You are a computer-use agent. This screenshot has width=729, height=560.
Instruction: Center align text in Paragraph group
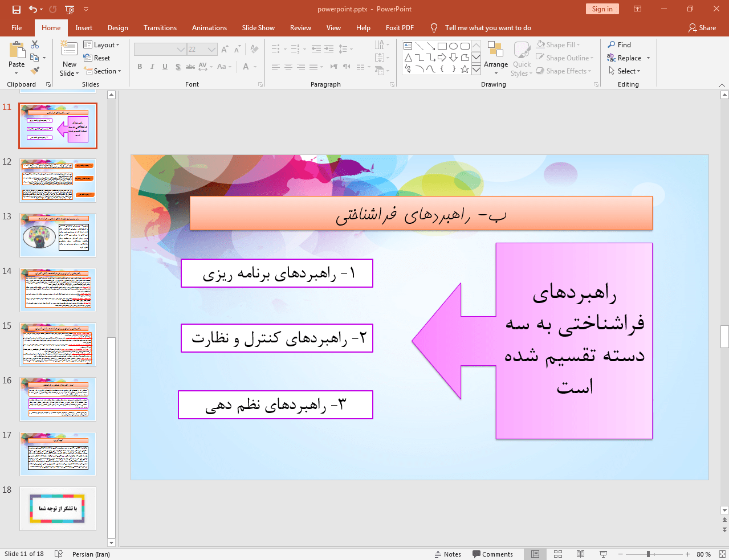click(x=288, y=67)
